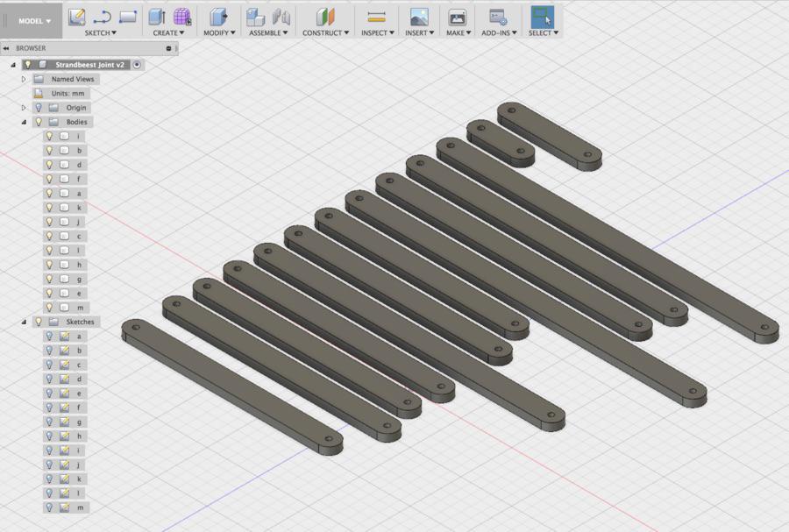
Task: Toggle the Sketches folder lightbulb
Action: (x=38, y=322)
